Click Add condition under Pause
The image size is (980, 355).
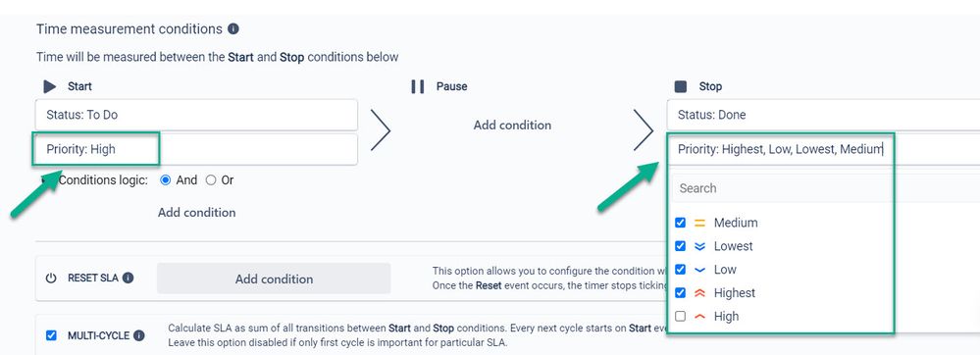pos(512,125)
